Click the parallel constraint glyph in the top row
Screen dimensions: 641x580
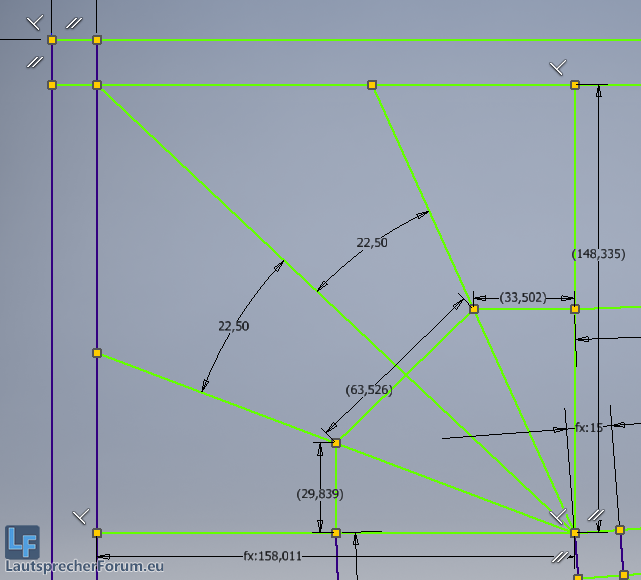[x=73, y=22]
